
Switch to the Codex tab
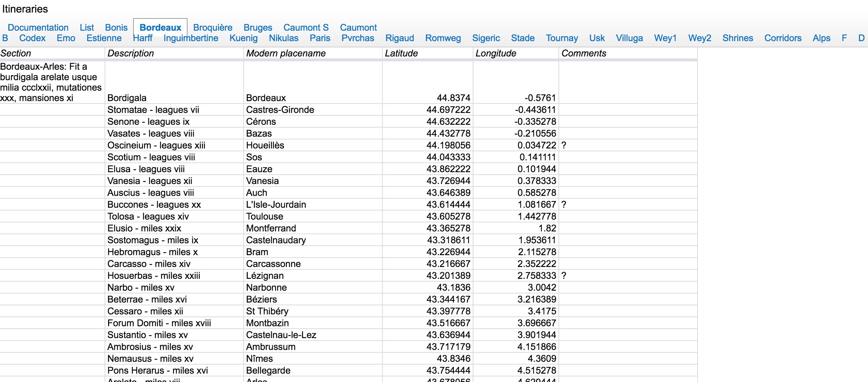click(x=32, y=38)
